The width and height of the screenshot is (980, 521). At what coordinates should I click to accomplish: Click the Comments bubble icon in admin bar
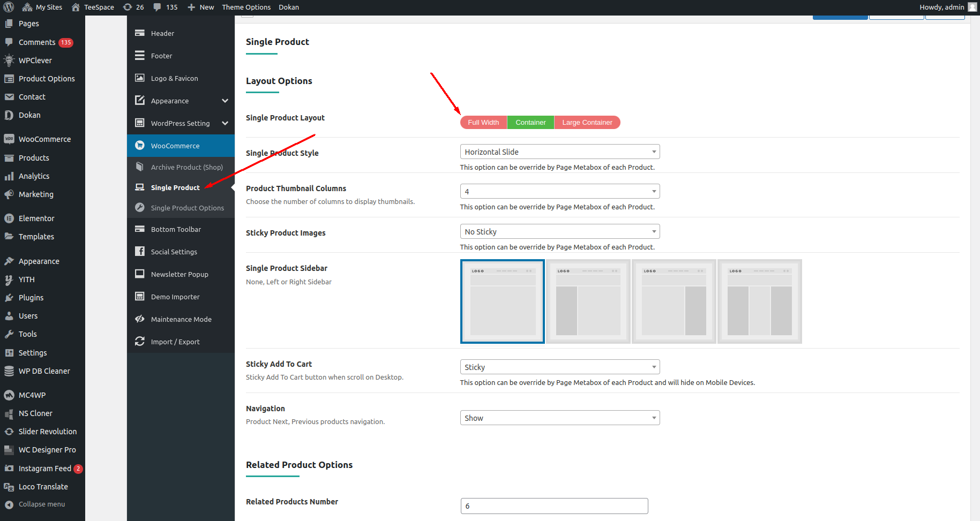click(x=157, y=7)
